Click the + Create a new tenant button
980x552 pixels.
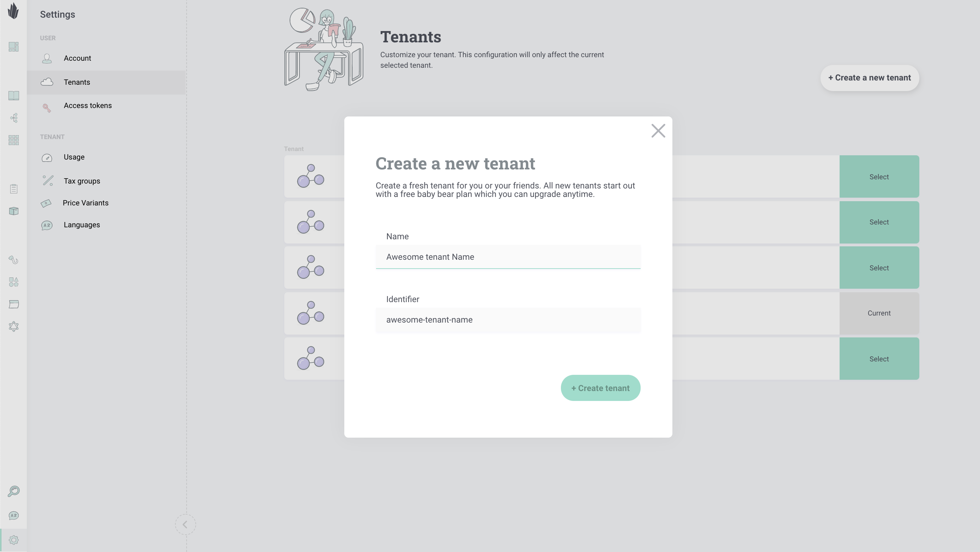tap(869, 78)
